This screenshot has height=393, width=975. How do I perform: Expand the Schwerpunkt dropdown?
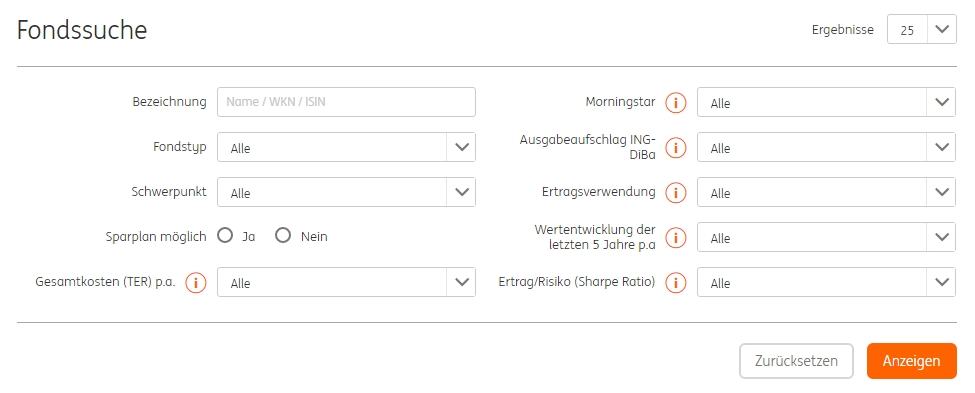(x=346, y=192)
